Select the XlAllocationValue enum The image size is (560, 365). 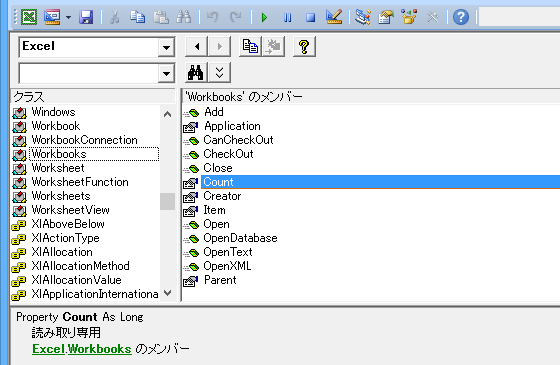point(76,280)
